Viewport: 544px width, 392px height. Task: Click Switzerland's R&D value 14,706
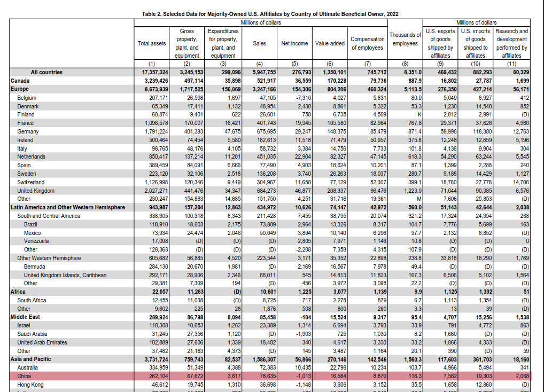(521, 182)
